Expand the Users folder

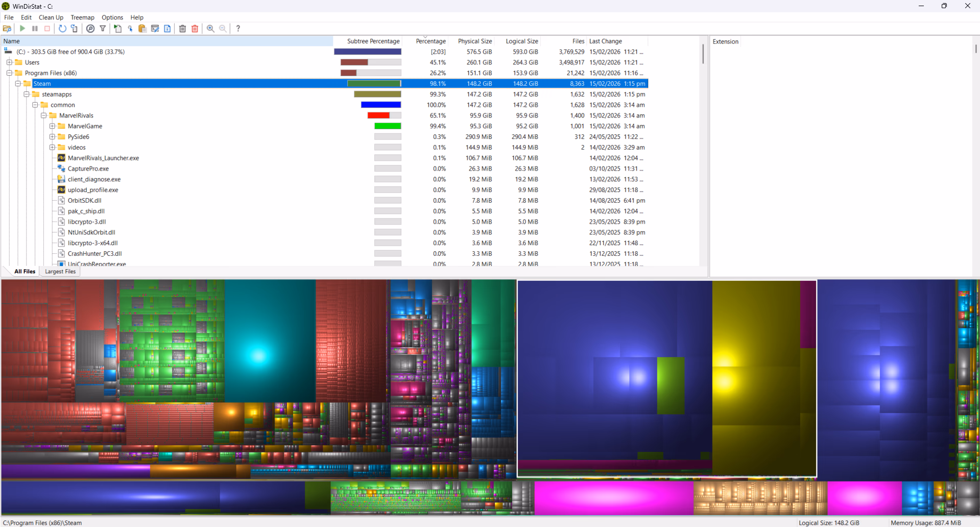(x=9, y=62)
